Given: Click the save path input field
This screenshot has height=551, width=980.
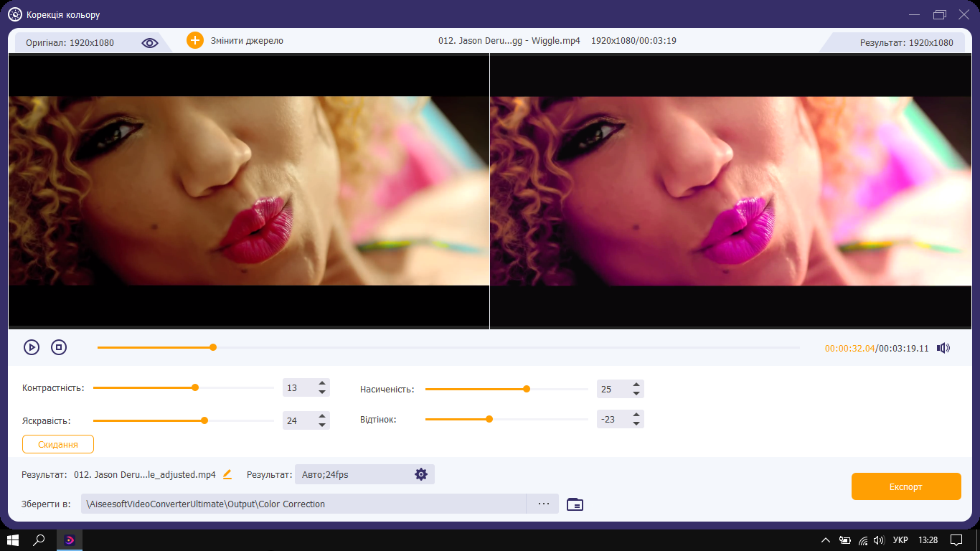Looking at the screenshot, I should [x=303, y=504].
